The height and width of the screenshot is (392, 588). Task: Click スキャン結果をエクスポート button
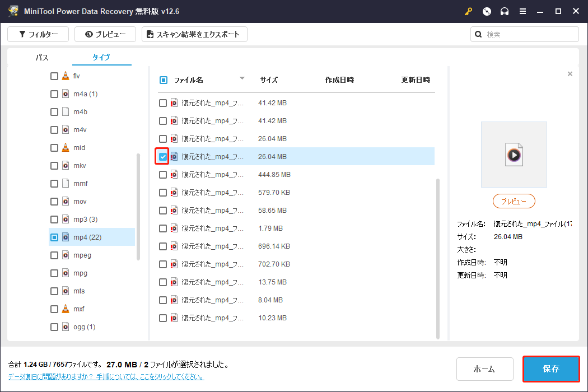click(x=194, y=34)
